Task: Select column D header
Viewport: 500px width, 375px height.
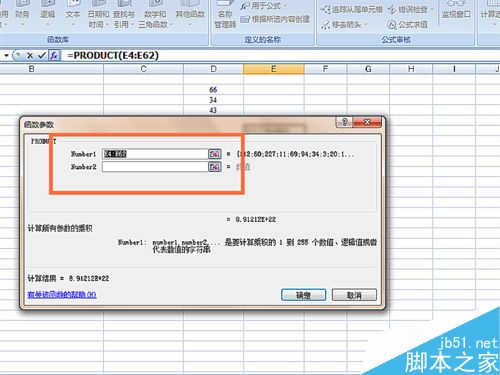Action: [213, 69]
